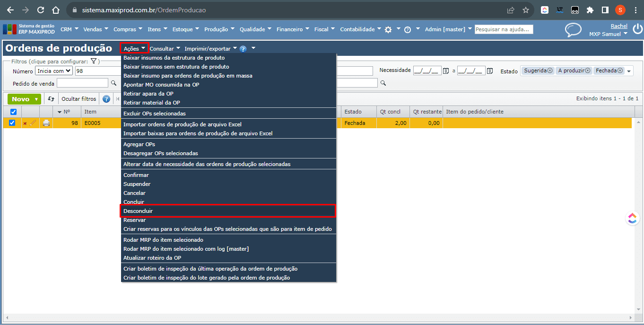Open the Novo button dropdown arrow
Screen dimensions: 644x325
point(36,99)
